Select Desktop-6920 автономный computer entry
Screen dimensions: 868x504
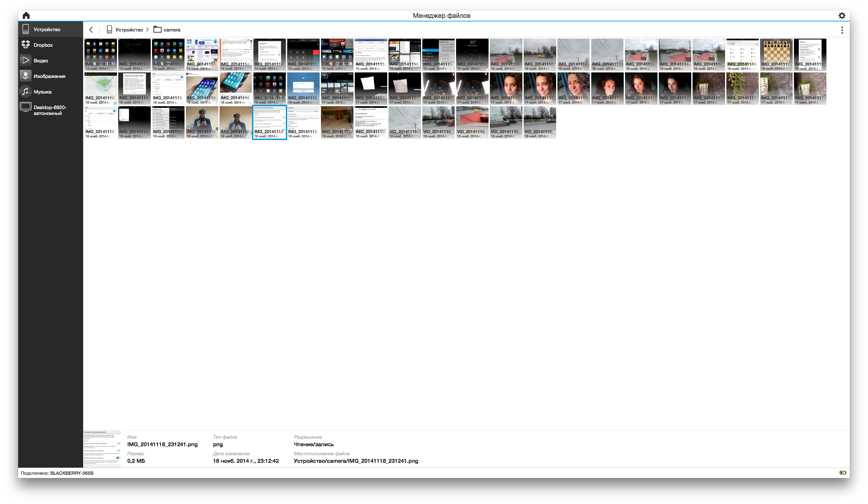pyautogui.click(x=50, y=110)
